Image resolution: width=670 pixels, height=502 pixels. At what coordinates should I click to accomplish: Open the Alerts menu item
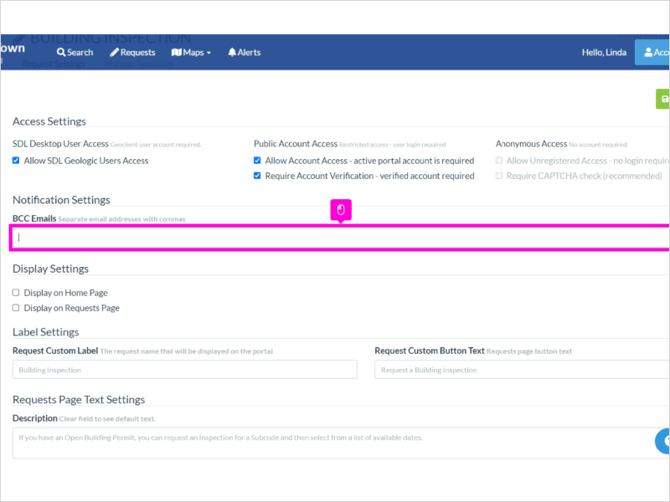tap(244, 53)
